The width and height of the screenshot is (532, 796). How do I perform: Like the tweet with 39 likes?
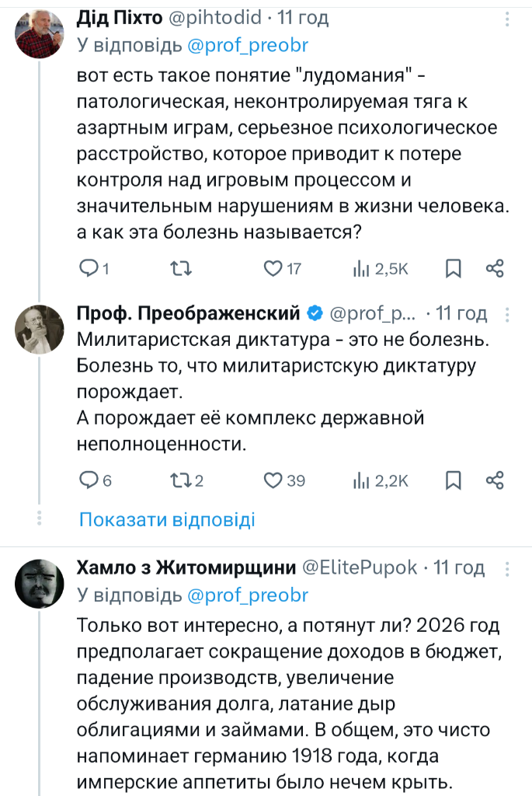coord(273,480)
